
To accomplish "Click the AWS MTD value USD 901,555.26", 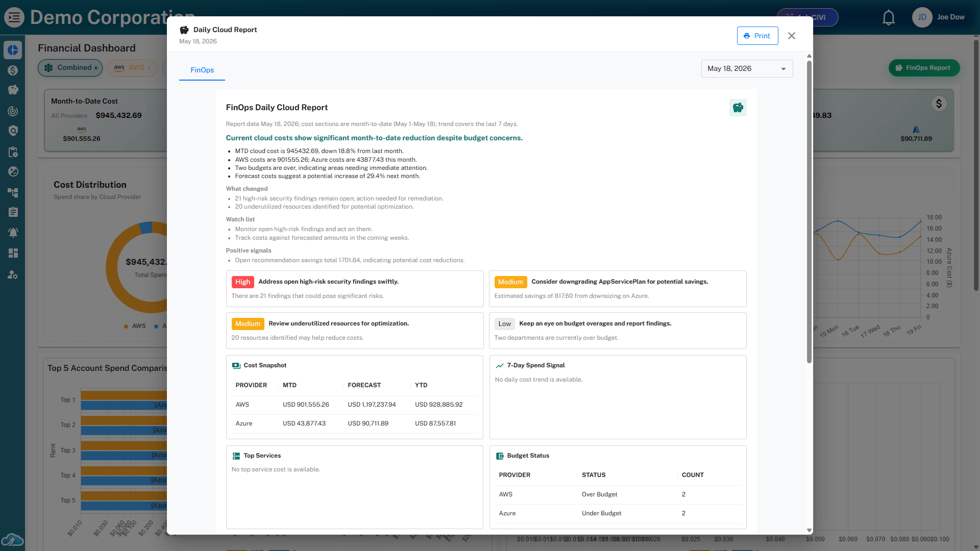I will [306, 405].
